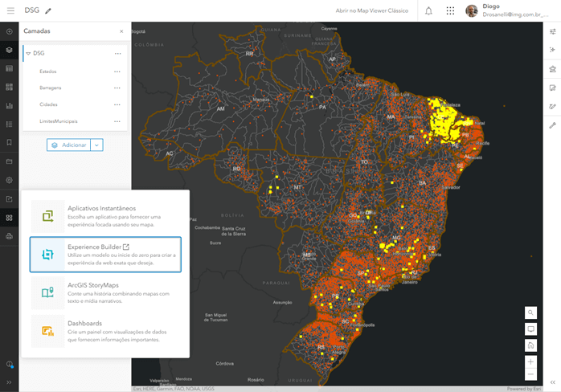This screenshot has height=392, width=561.
Task: Expand the left toolbar with double chevron
Action: pos(10,383)
